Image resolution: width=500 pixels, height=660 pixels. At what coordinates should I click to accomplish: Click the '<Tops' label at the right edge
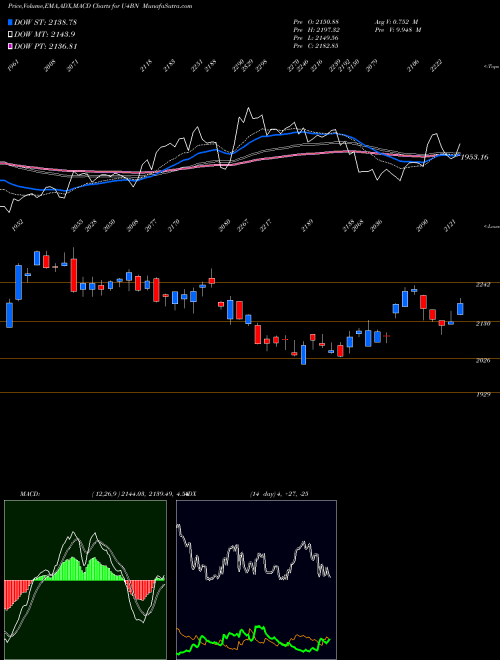click(491, 67)
